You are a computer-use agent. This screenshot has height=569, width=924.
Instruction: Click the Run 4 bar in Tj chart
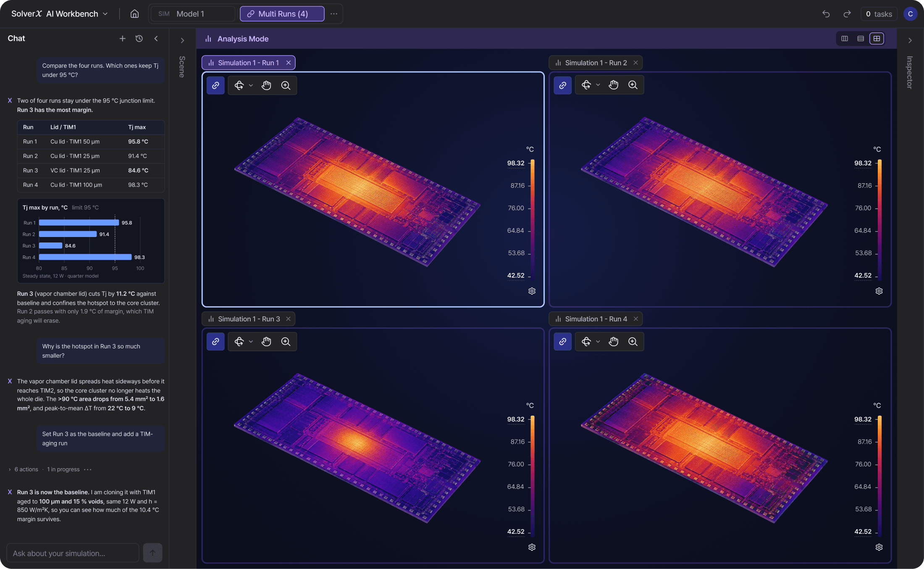[85, 257]
